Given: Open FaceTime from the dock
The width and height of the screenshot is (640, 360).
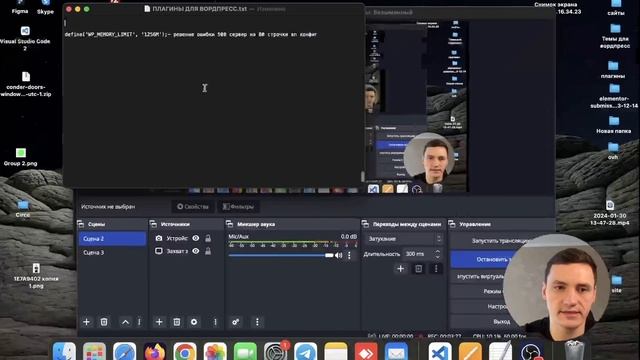Looking at the screenshot, I should click(245, 351).
